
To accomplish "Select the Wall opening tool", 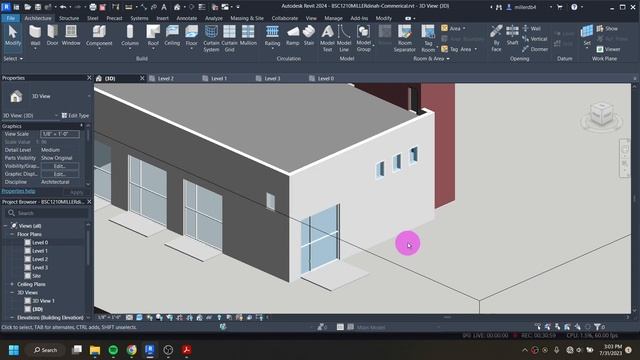I will (531, 29).
